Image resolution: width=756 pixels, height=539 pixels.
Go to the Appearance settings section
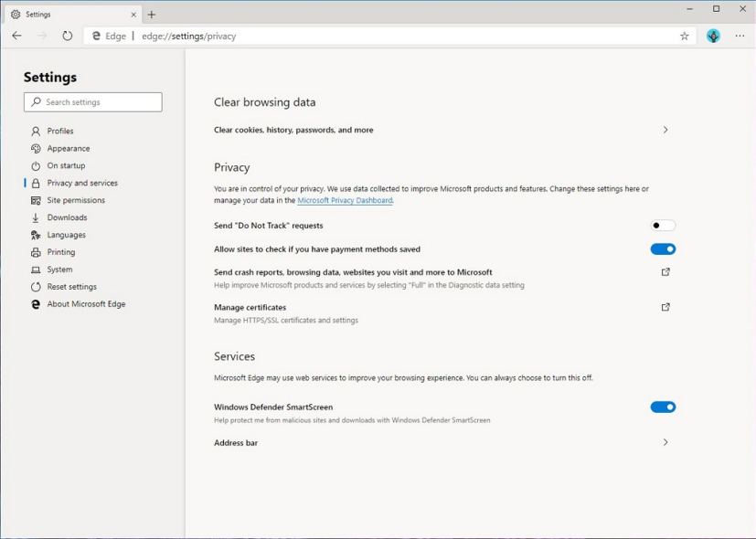click(x=69, y=148)
